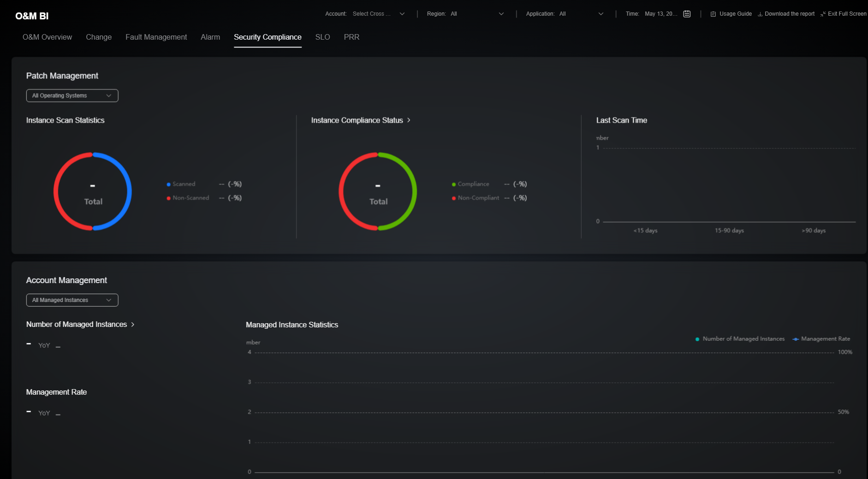Switch to the Change tab
This screenshot has height=479, width=868.
coord(99,37)
